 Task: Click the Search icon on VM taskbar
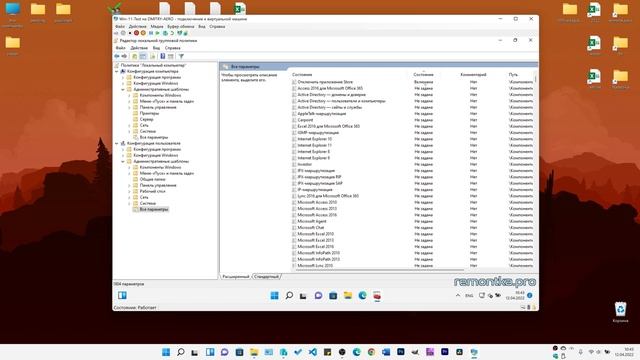[x=289, y=296]
